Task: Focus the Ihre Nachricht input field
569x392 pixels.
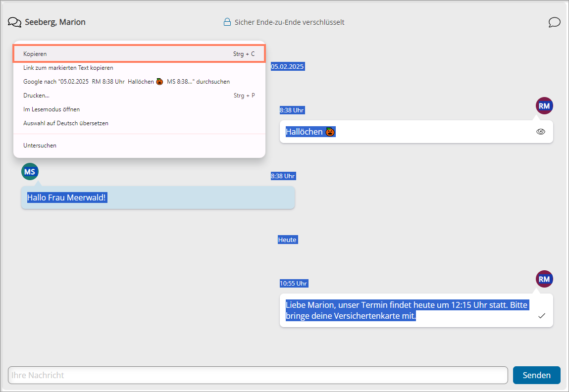Action: click(x=258, y=375)
